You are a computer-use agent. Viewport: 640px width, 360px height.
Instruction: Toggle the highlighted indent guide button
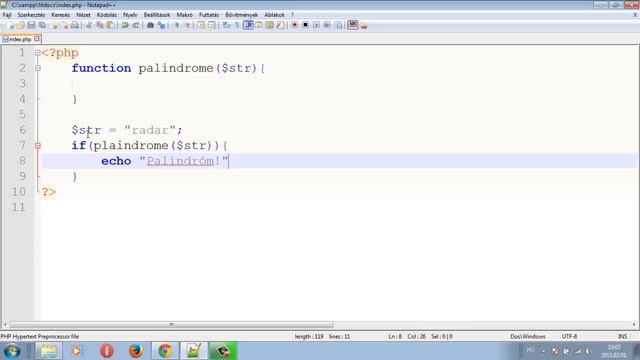(x=248, y=25)
